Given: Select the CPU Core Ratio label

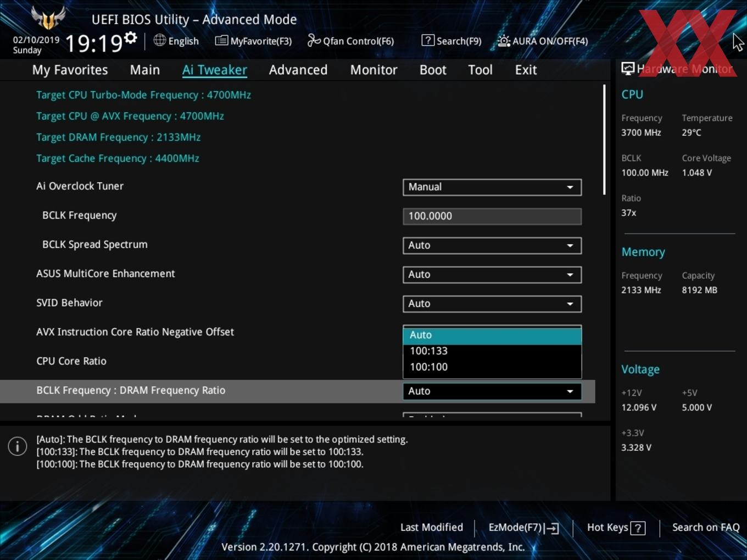Looking at the screenshot, I should (x=71, y=361).
